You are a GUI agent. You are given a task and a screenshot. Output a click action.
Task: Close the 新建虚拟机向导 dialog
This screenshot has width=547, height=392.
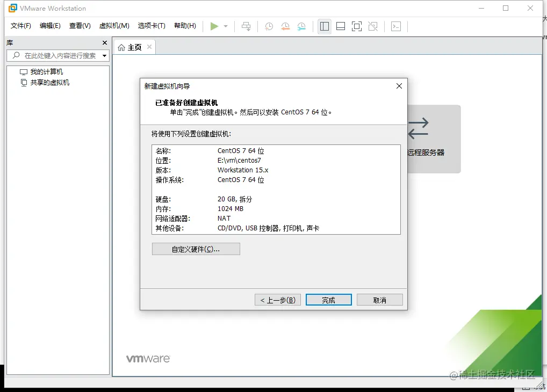pos(399,86)
